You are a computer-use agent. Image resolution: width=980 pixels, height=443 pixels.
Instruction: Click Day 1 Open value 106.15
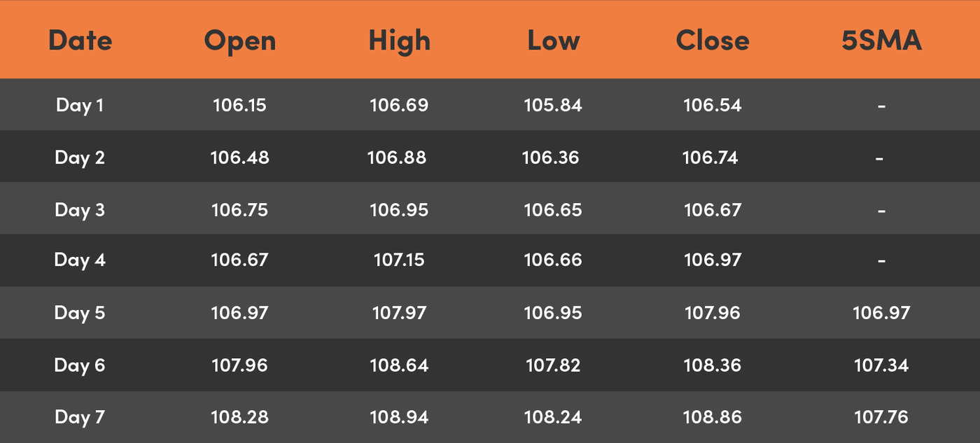239,105
